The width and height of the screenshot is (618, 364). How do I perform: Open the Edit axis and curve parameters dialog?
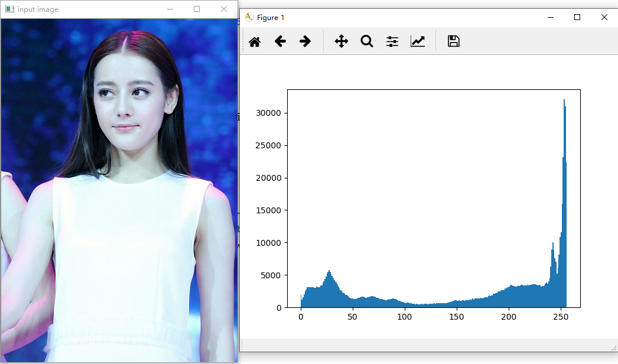pos(418,41)
